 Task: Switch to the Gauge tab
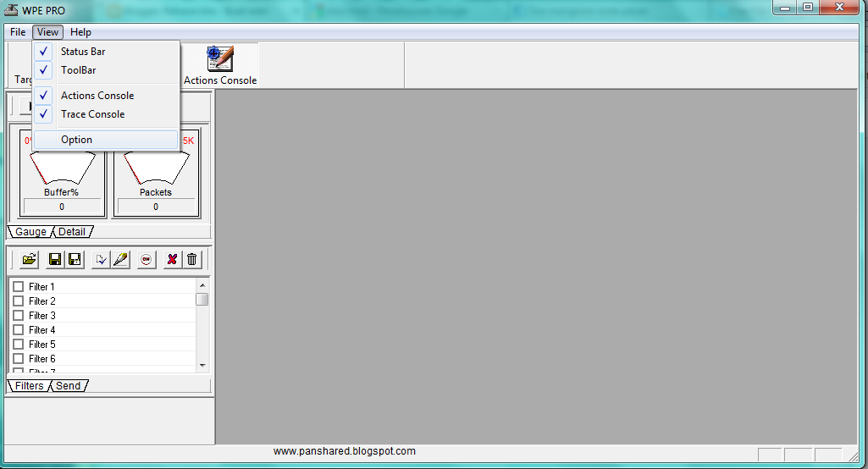pos(30,231)
